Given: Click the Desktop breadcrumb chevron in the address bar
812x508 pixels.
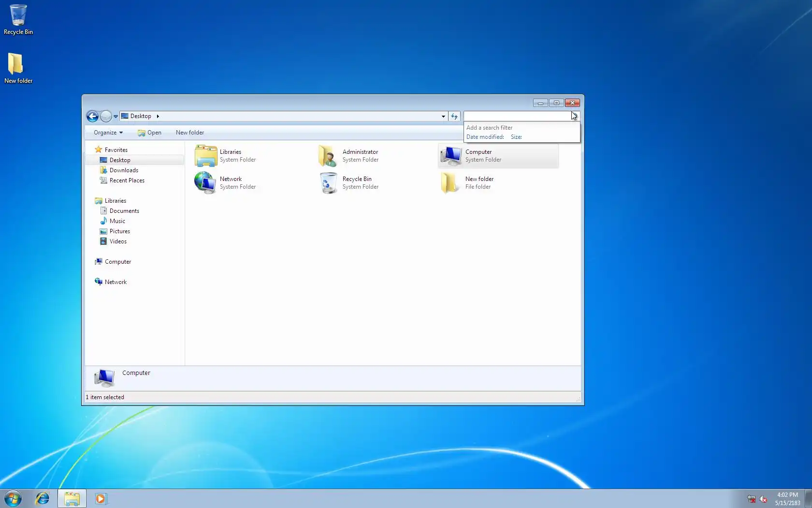Looking at the screenshot, I should pos(158,116).
